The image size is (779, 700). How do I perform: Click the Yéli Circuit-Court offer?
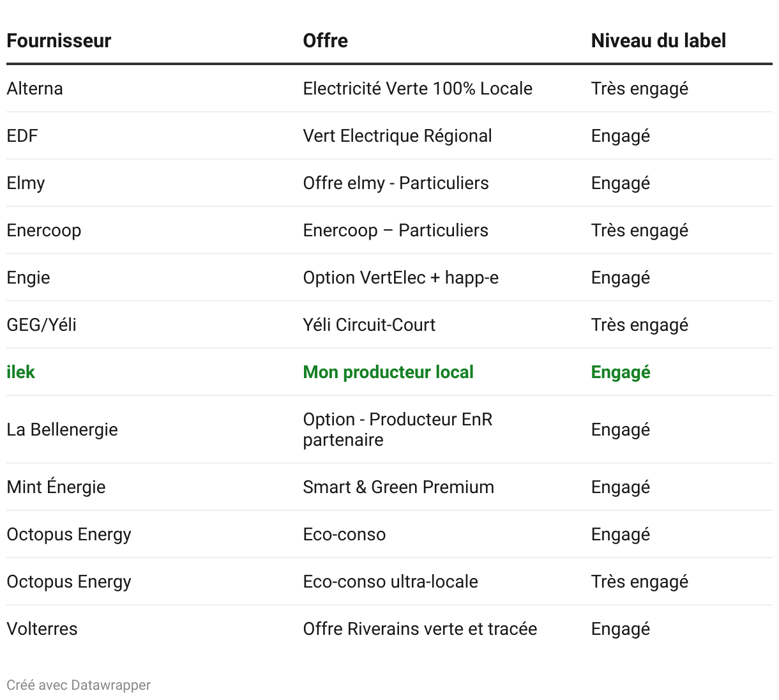point(369,325)
